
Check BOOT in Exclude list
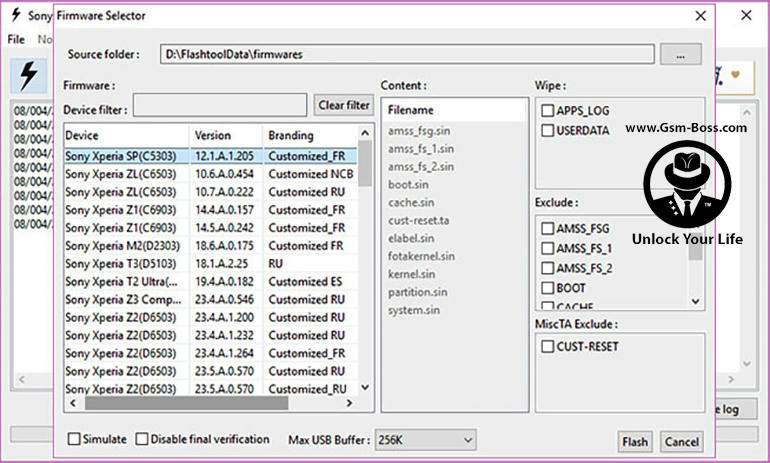(548, 288)
